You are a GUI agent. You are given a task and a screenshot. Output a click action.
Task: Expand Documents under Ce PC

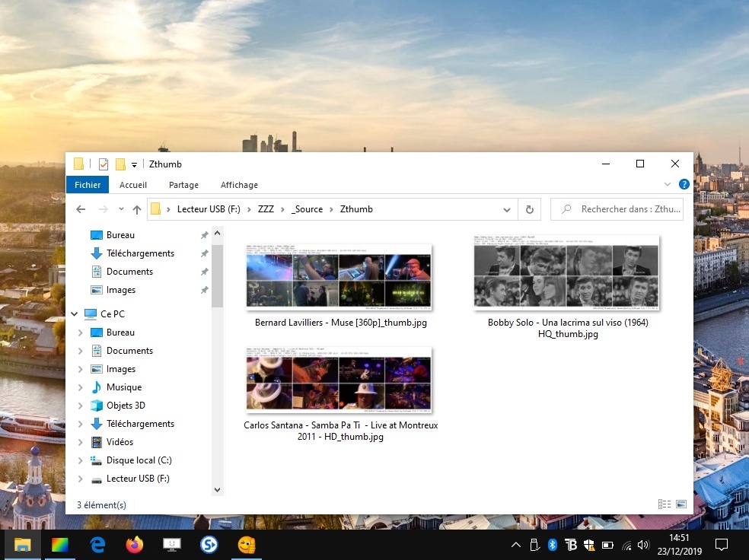[80, 351]
